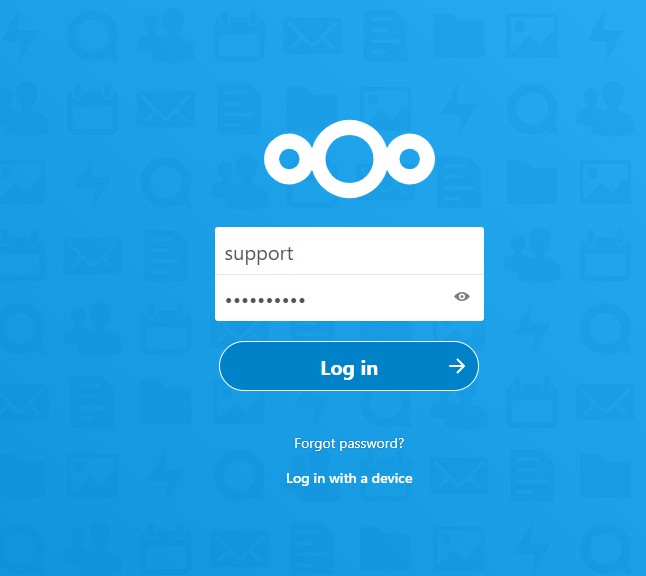The height and width of the screenshot is (576, 646).
Task: Click the left small ring of Nextcloud logo
Action: coord(289,159)
